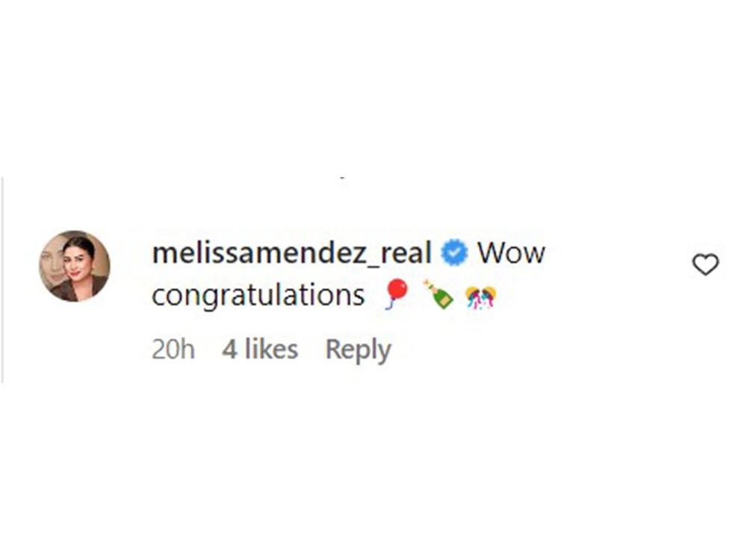Click the champagne bottle emoji
Image resolution: width=747 pixels, height=560 pixels.
click(438, 294)
